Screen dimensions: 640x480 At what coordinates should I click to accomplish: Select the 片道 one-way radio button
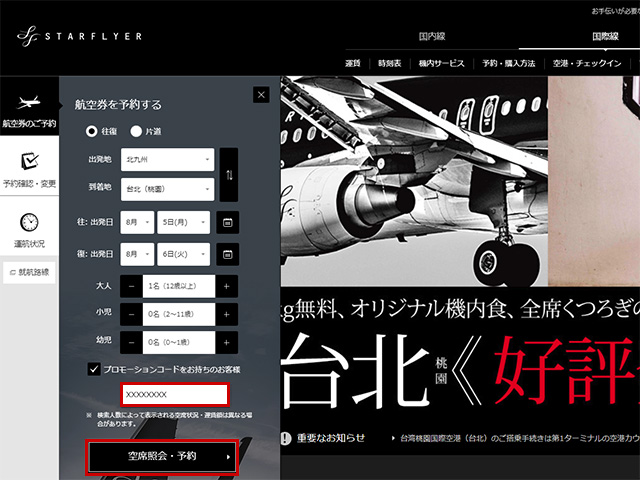pos(136,131)
